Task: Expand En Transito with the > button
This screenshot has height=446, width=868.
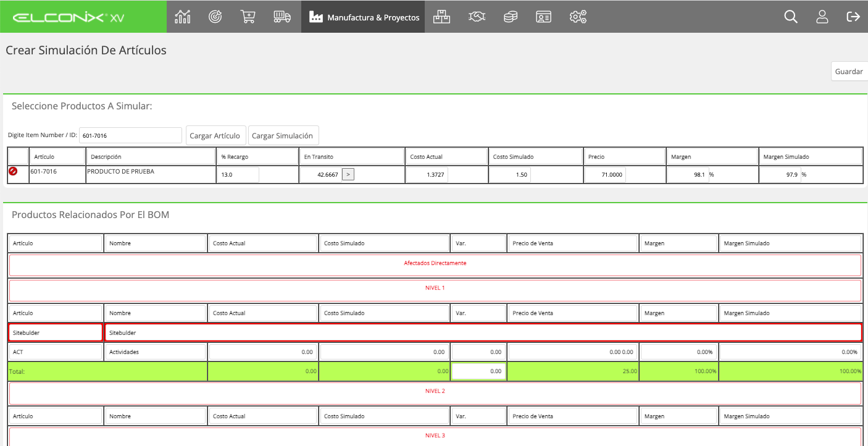Action: click(x=348, y=175)
